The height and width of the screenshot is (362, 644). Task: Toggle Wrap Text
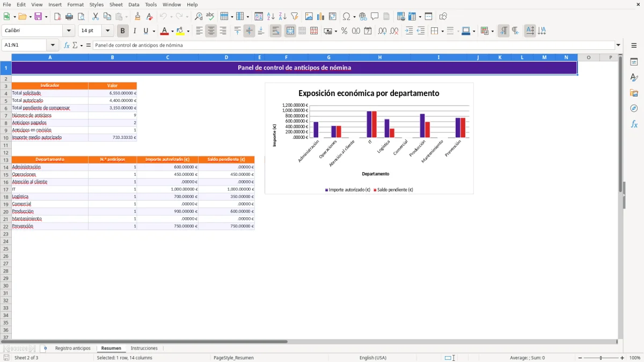click(x=275, y=31)
